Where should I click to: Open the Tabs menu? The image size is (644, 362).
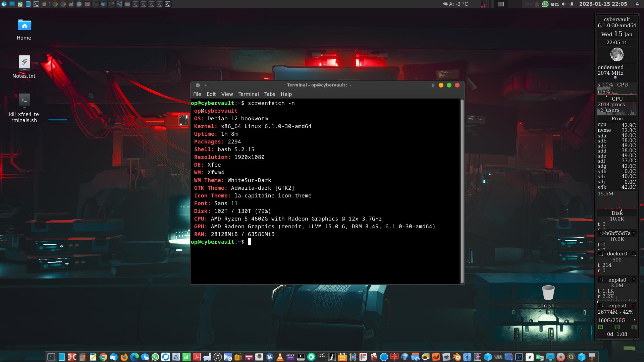(269, 94)
